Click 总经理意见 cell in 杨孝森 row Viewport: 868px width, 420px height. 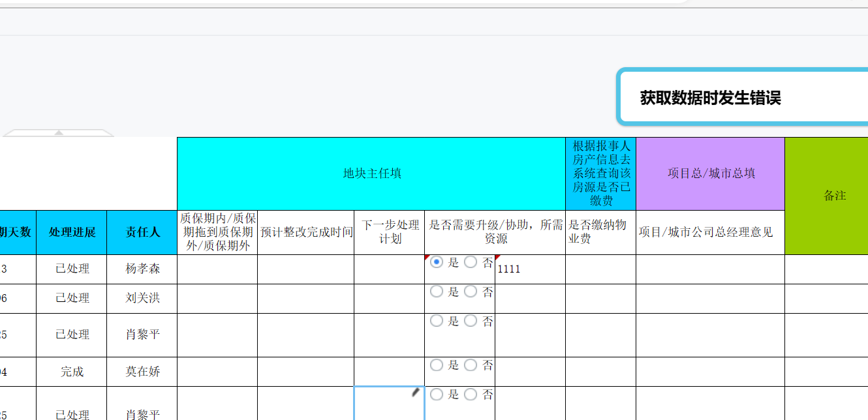710,269
